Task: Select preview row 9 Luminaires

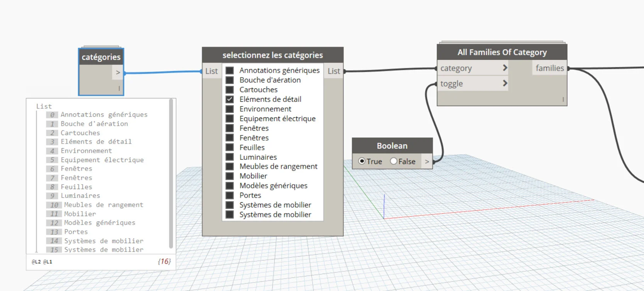Action: pos(73,196)
